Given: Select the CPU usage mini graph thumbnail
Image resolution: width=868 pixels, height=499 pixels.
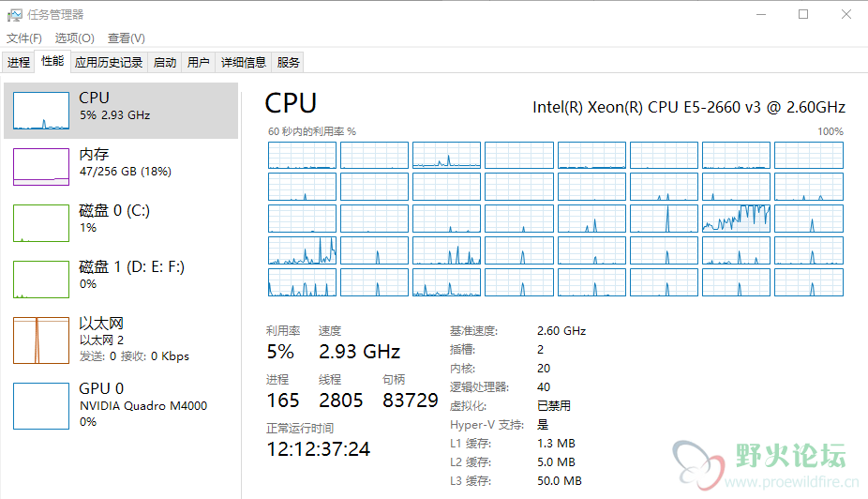Looking at the screenshot, I should point(41,111).
